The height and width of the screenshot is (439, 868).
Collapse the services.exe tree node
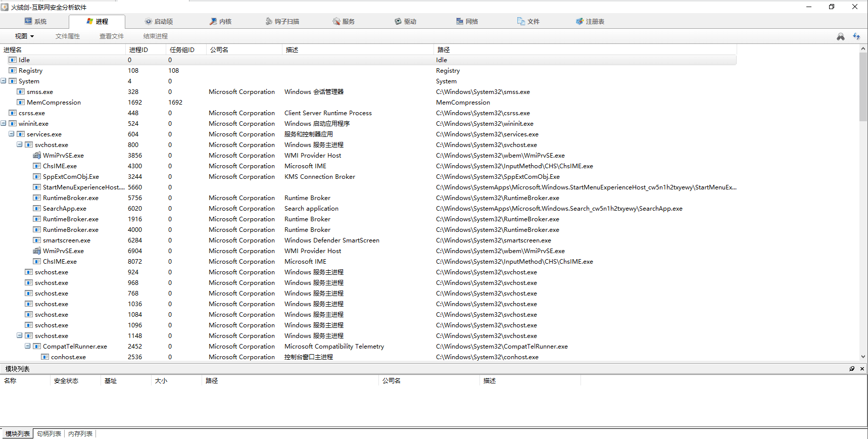pyautogui.click(x=12, y=134)
